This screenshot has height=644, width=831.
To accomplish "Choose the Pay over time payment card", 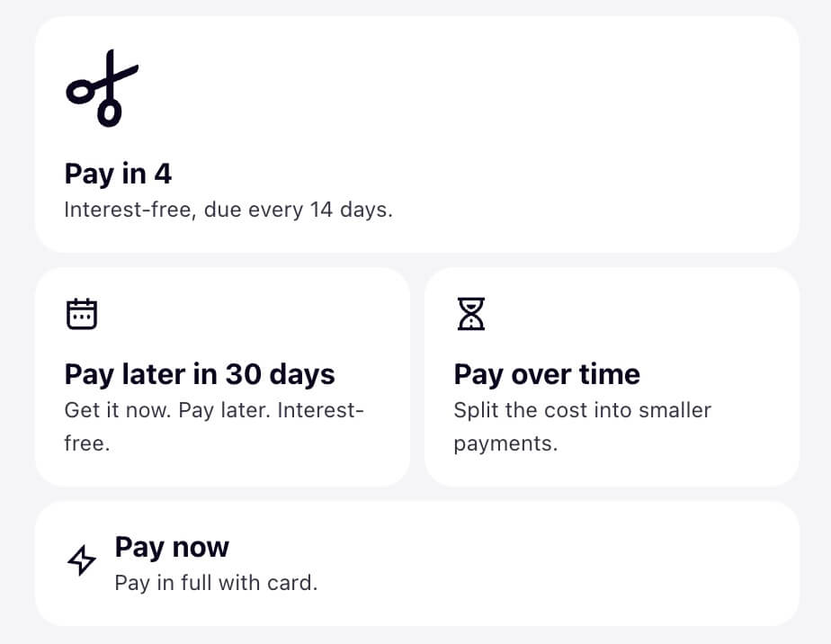I will click(x=612, y=376).
